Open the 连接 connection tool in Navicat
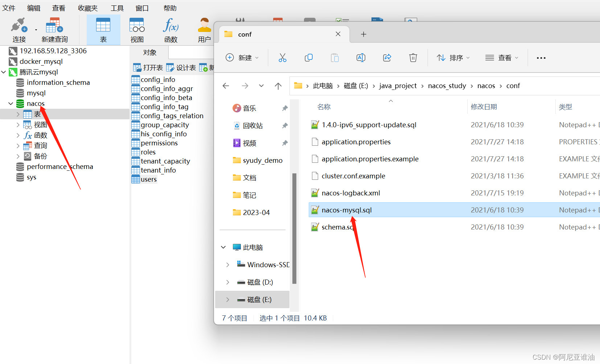 point(19,30)
